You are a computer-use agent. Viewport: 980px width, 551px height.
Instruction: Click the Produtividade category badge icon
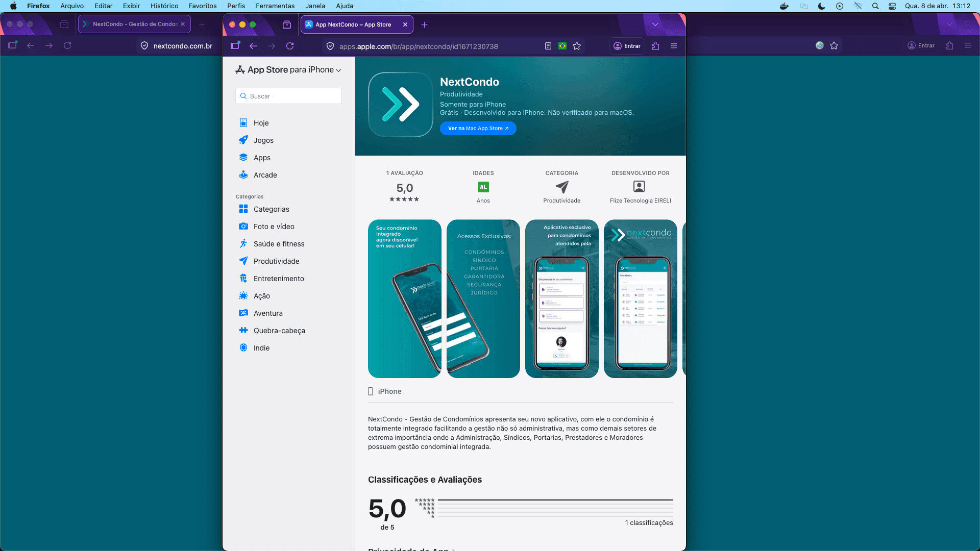click(x=562, y=187)
